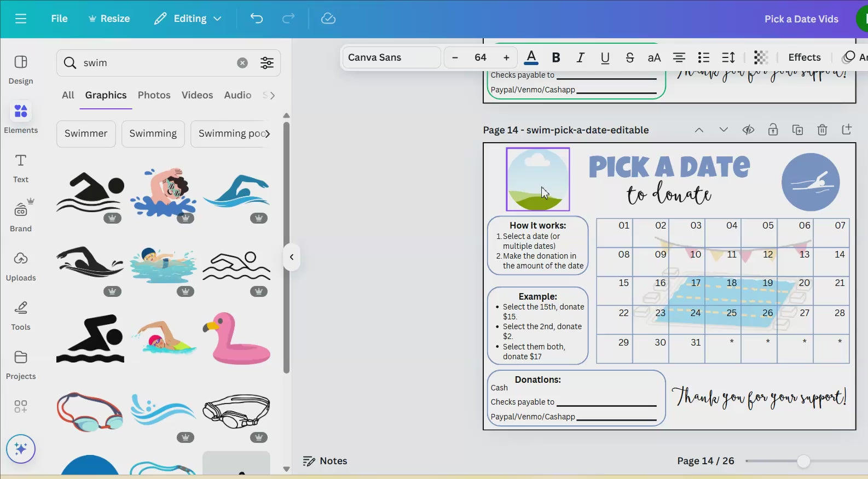This screenshot has width=868, height=479.
Task: Open the File menu
Action: point(59,19)
